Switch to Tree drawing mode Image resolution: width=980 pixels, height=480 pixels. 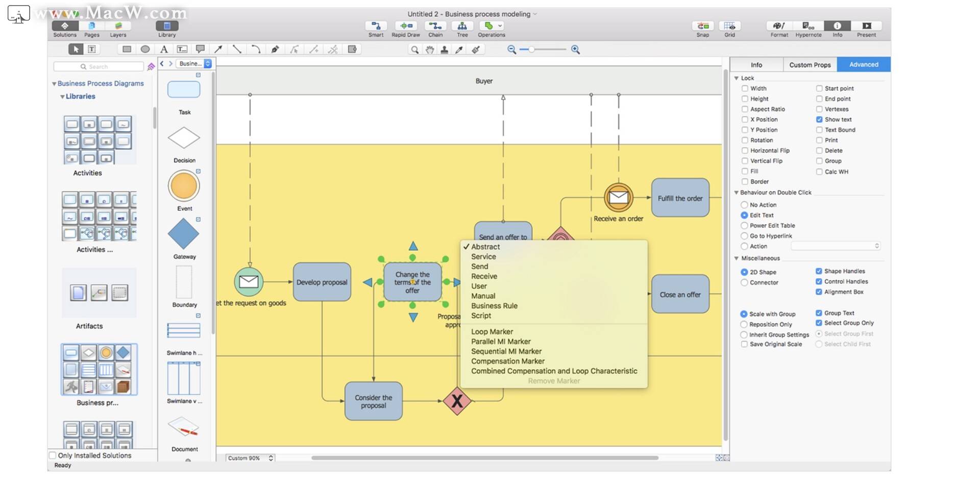tap(462, 28)
